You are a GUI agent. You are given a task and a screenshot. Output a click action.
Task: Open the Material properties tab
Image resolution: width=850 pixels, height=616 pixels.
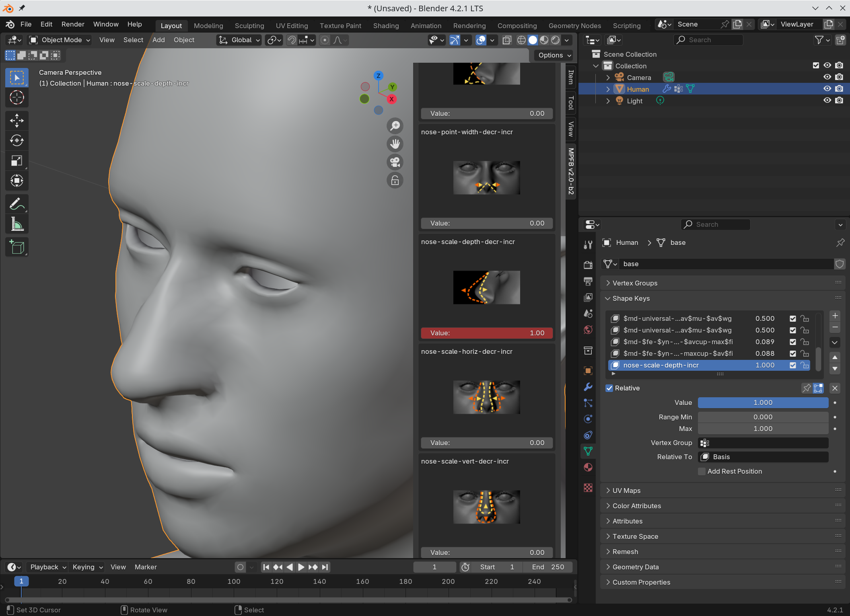[588, 467]
